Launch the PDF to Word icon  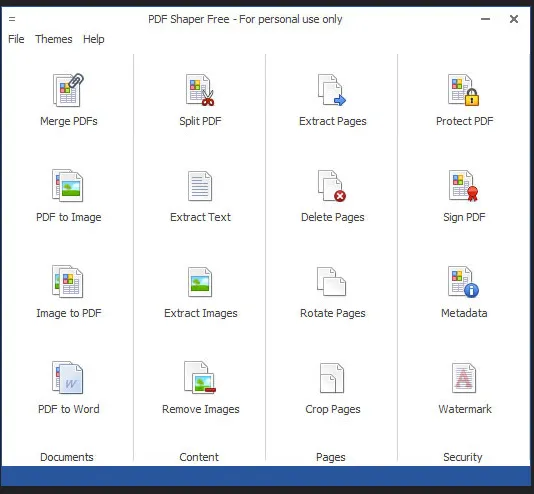click(67, 378)
